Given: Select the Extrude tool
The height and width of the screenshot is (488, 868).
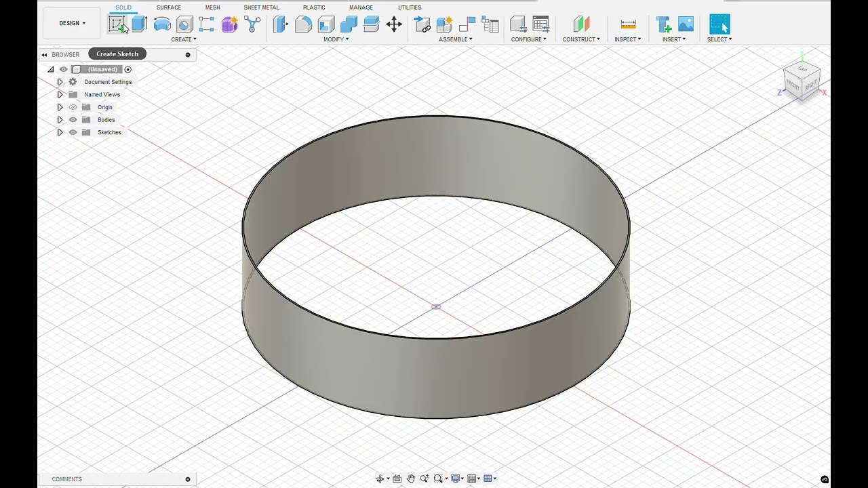Looking at the screenshot, I should click(139, 24).
